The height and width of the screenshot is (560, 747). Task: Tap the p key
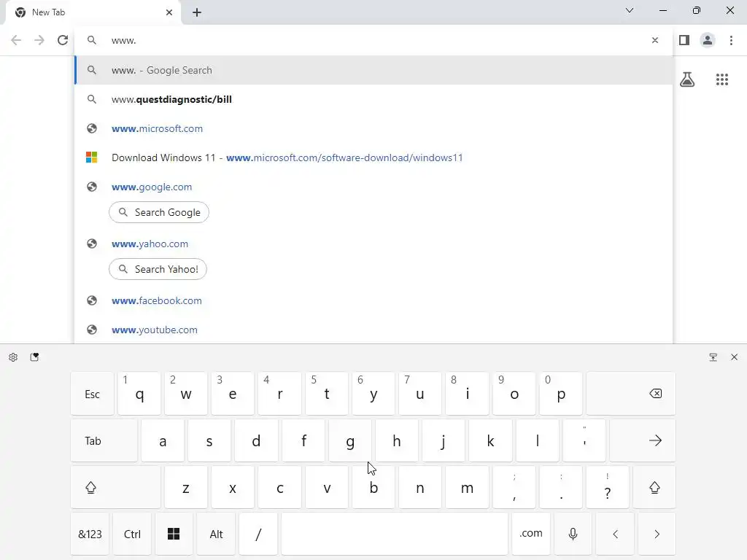(x=561, y=394)
